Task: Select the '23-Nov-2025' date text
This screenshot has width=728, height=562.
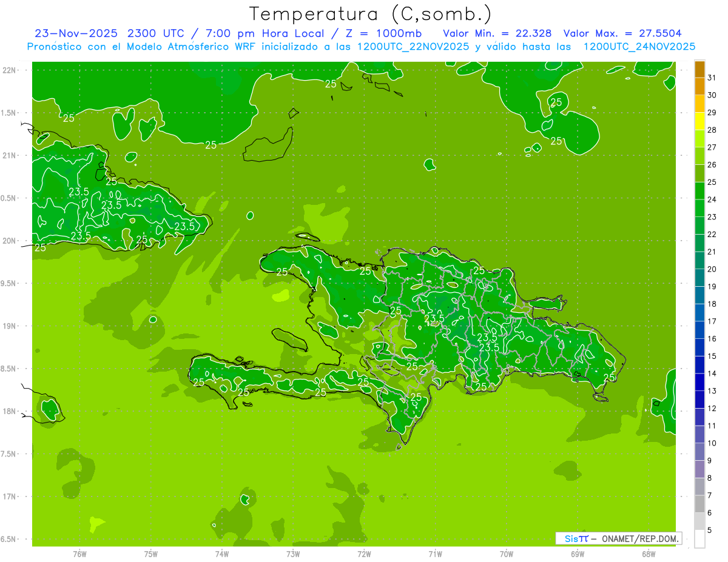Action: tap(76, 33)
